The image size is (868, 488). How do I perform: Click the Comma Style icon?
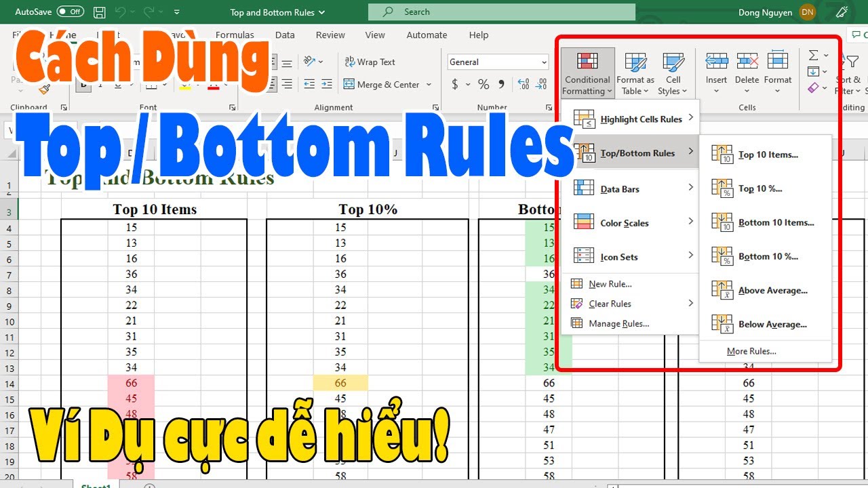click(x=502, y=85)
